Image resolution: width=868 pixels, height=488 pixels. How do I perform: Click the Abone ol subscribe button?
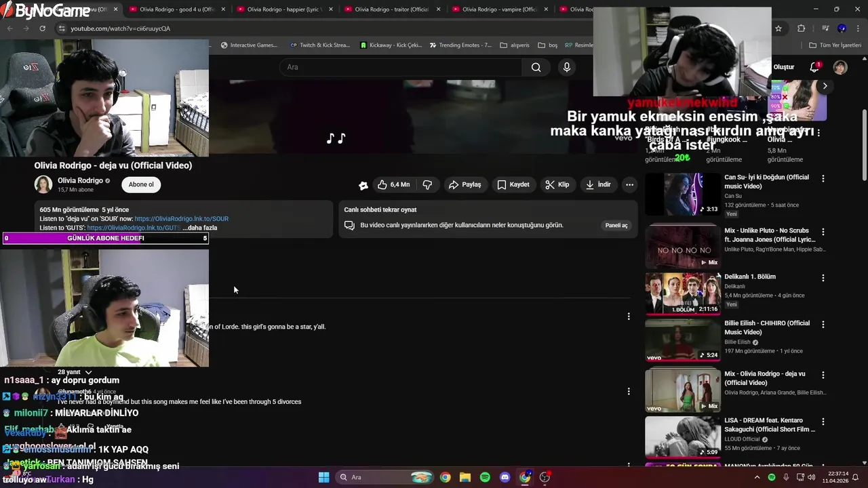tap(141, 184)
